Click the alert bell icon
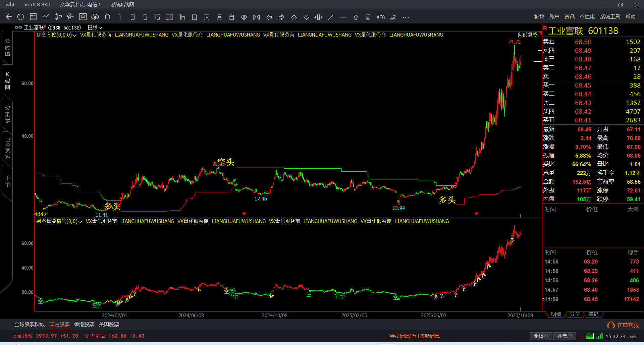This screenshot has height=345, width=644. 108,17
